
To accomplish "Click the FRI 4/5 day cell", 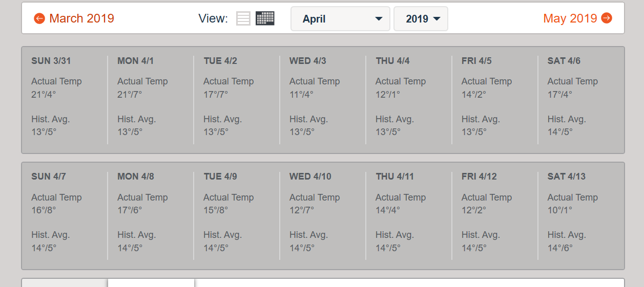I will click(495, 100).
